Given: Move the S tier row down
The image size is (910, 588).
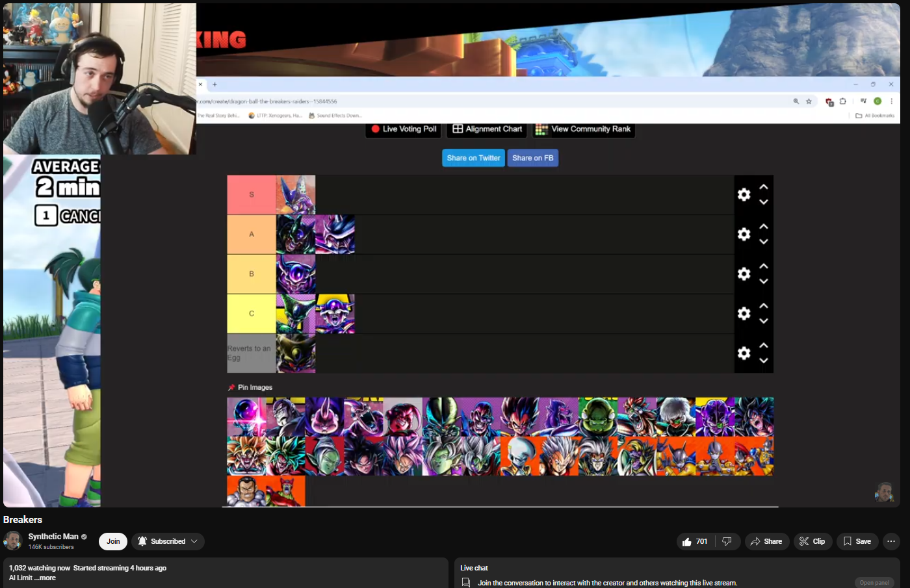Looking at the screenshot, I should tap(764, 202).
